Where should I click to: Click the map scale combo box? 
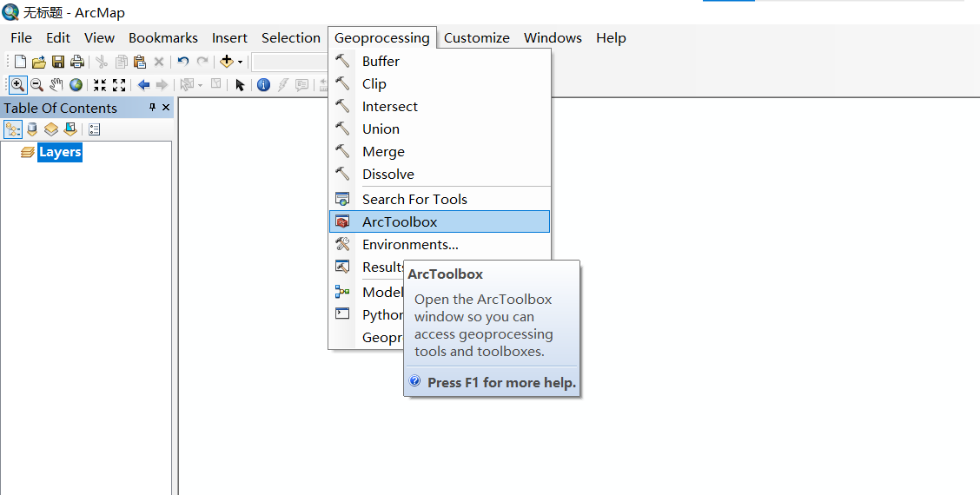coord(290,62)
